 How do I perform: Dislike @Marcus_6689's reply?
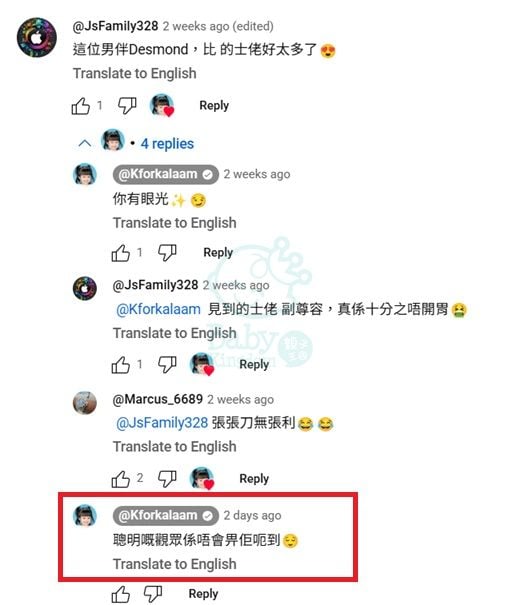[x=167, y=479]
